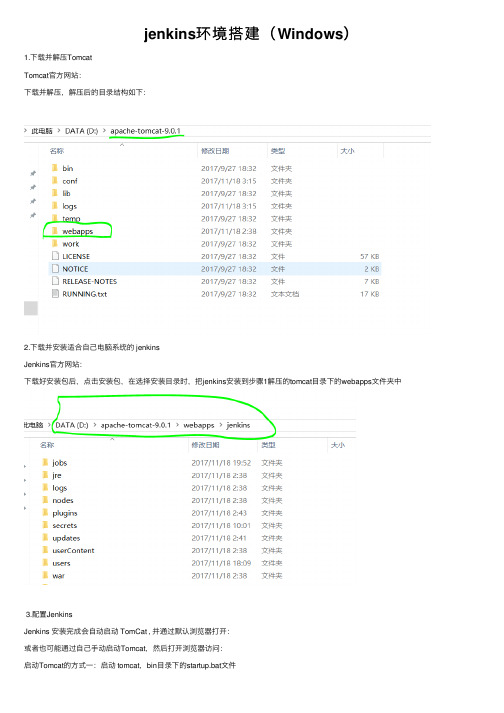The width and height of the screenshot is (504, 713).
Task: Click breadcrumb chevron after 此电脑 in tomcat window
Action: click(59, 131)
